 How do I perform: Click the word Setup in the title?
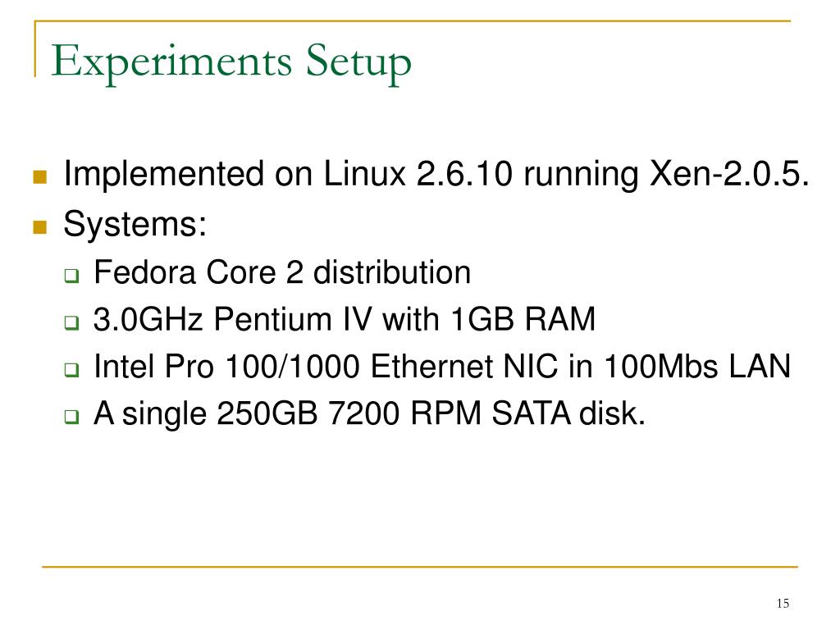click(x=358, y=62)
